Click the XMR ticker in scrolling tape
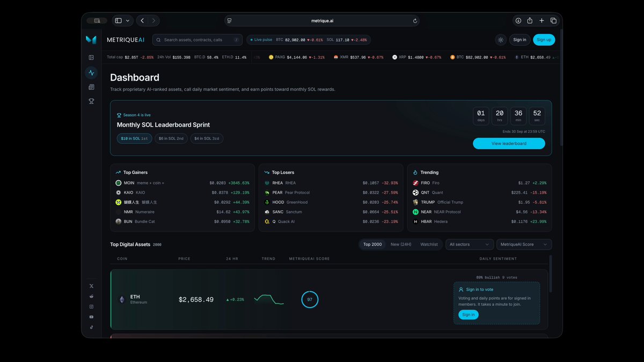This screenshot has width=644, height=362. point(358,57)
